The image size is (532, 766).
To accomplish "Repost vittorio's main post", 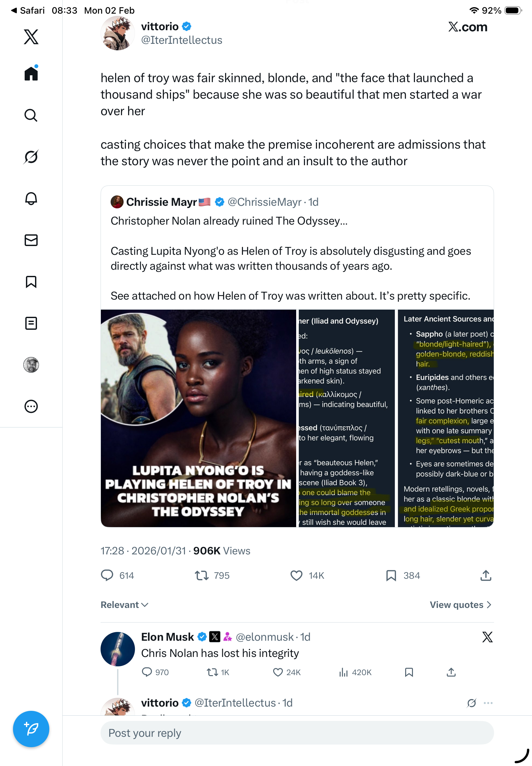I will click(202, 575).
